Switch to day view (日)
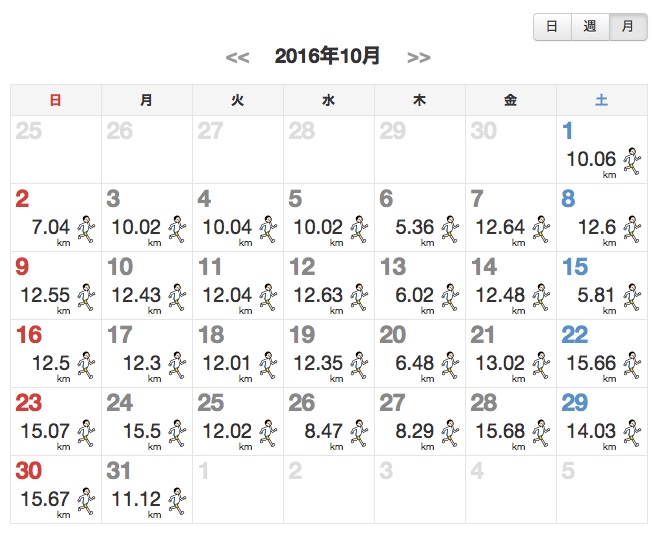The width and height of the screenshot is (658, 535). click(551, 27)
